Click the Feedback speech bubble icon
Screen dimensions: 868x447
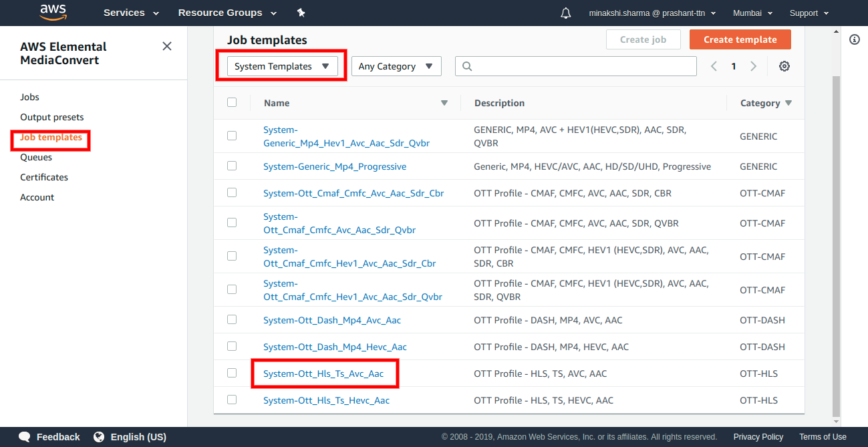(x=25, y=437)
